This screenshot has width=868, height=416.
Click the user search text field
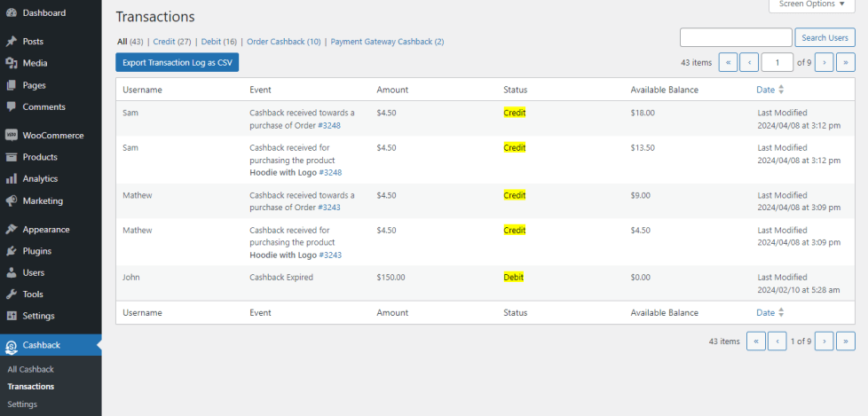[x=735, y=37]
